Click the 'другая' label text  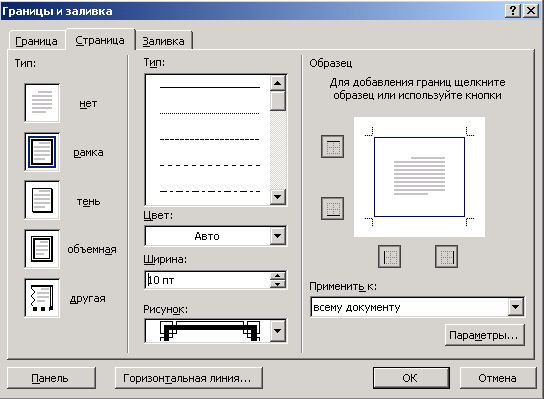click(88, 299)
